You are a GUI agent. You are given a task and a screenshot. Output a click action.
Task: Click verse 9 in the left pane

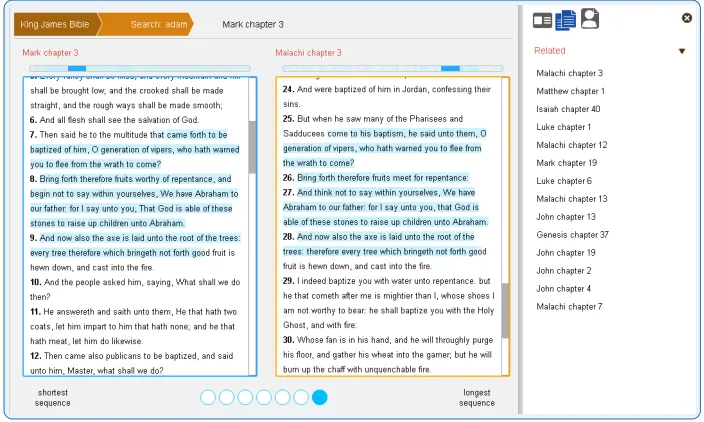click(x=135, y=253)
